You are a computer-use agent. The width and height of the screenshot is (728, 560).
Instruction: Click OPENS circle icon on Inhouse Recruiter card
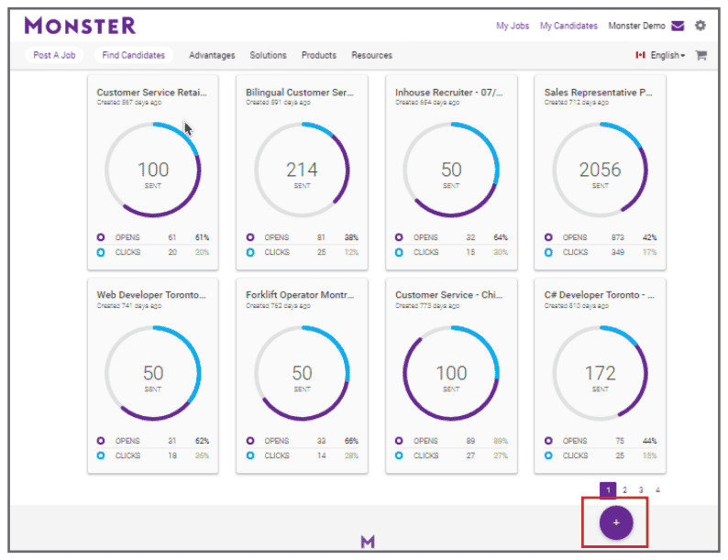[x=399, y=237]
